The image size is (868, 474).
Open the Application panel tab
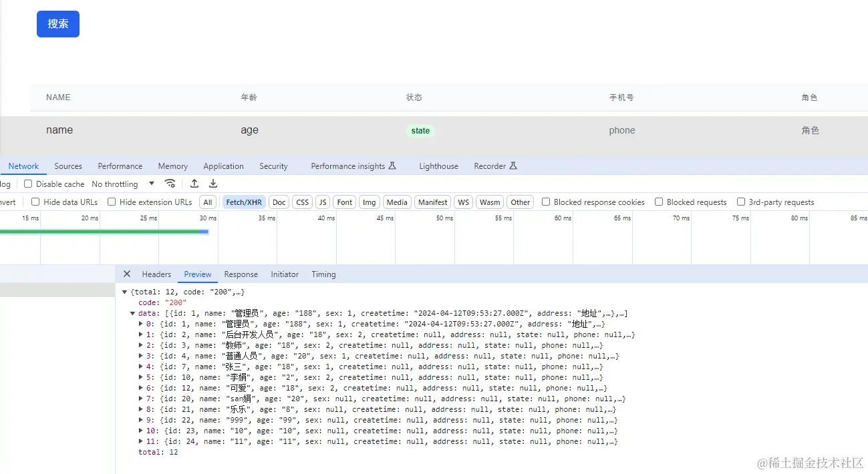click(x=224, y=166)
